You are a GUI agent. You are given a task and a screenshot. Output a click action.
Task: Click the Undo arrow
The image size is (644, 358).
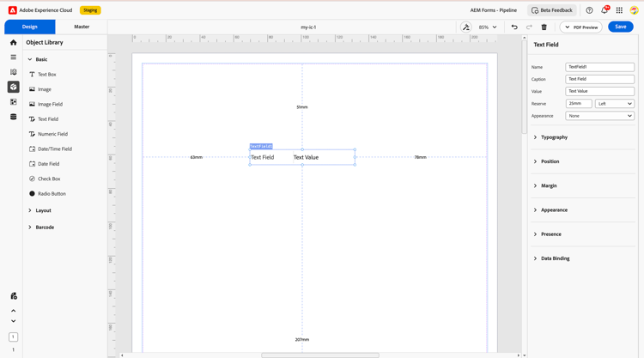pos(514,27)
